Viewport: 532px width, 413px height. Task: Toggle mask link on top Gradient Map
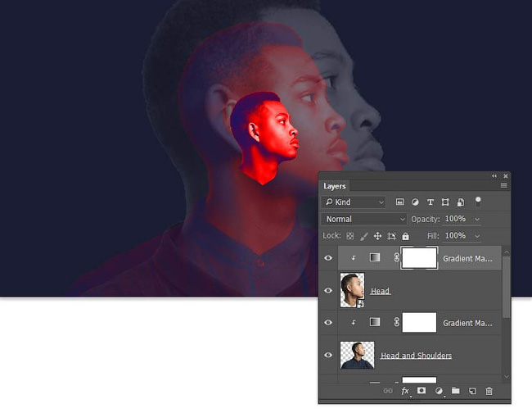396,257
